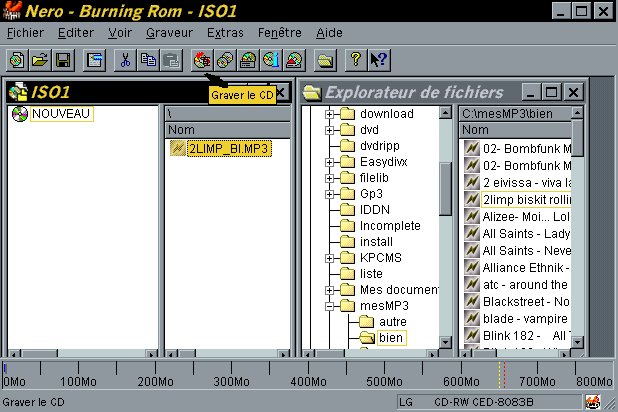Select the liste folder

click(371, 274)
